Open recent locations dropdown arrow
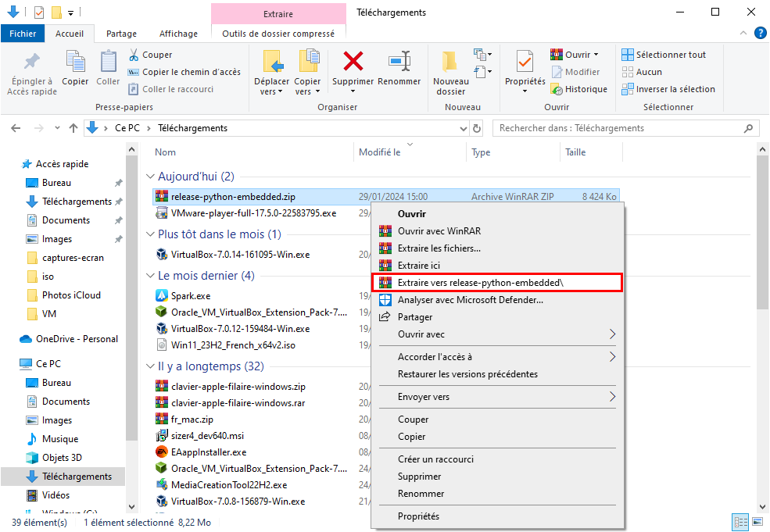Screen dimensions: 770x532 (x=57, y=128)
